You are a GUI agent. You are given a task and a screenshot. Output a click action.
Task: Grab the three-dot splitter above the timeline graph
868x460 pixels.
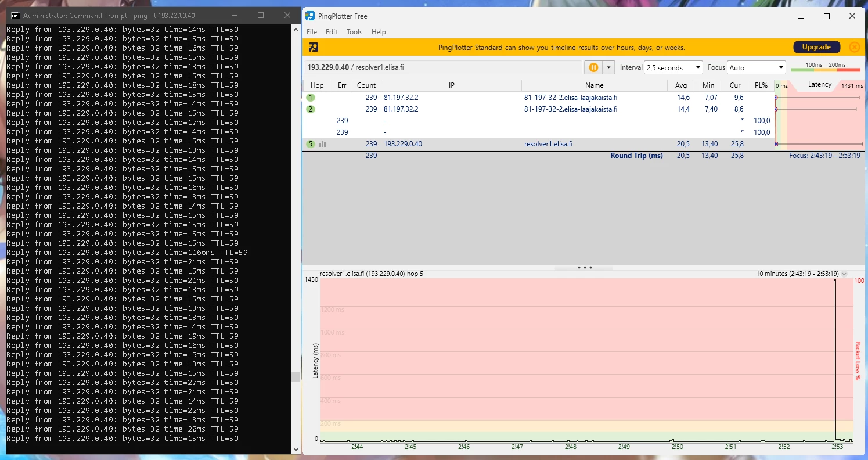tap(584, 268)
